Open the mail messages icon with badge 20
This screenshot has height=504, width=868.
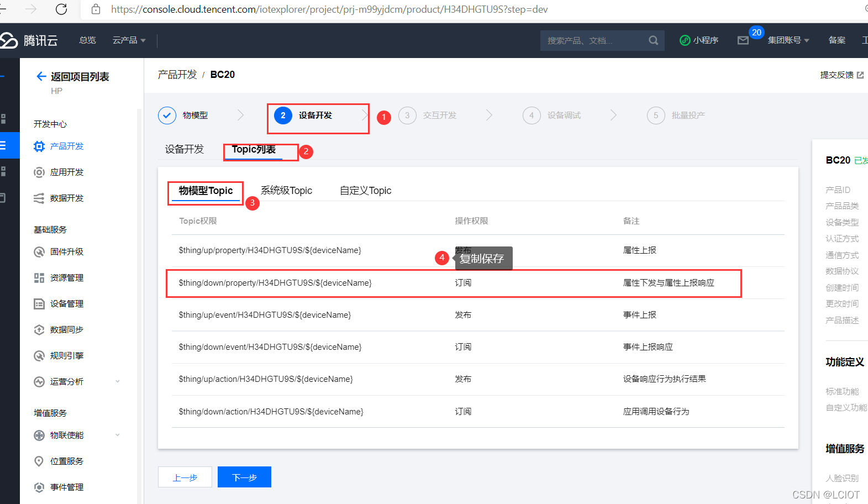[743, 40]
